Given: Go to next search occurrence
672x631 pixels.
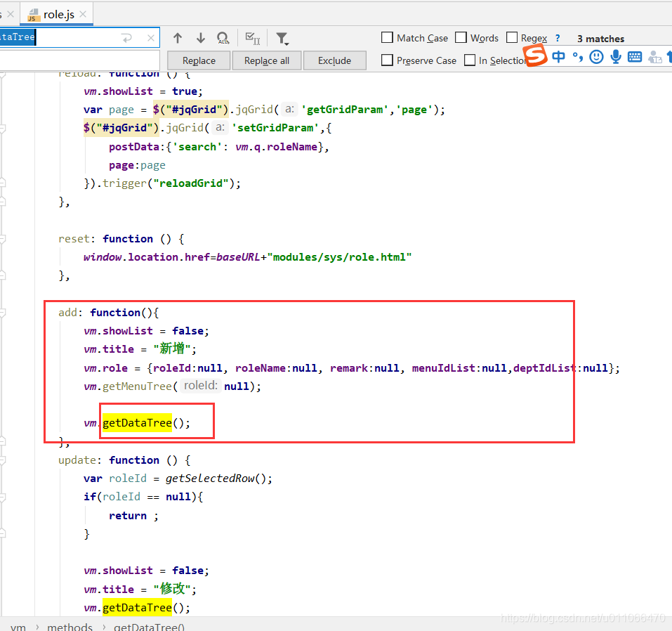Looking at the screenshot, I should pyautogui.click(x=201, y=38).
